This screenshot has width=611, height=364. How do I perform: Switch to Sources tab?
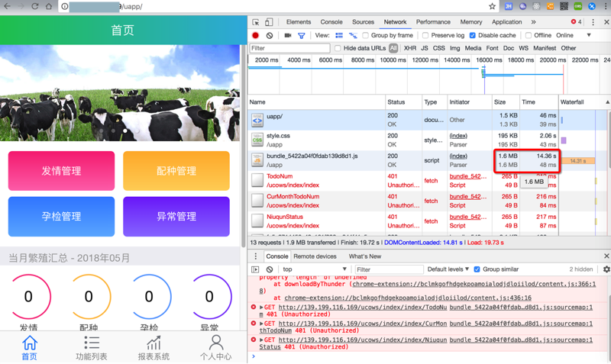pyautogui.click(x=364, y=22)
